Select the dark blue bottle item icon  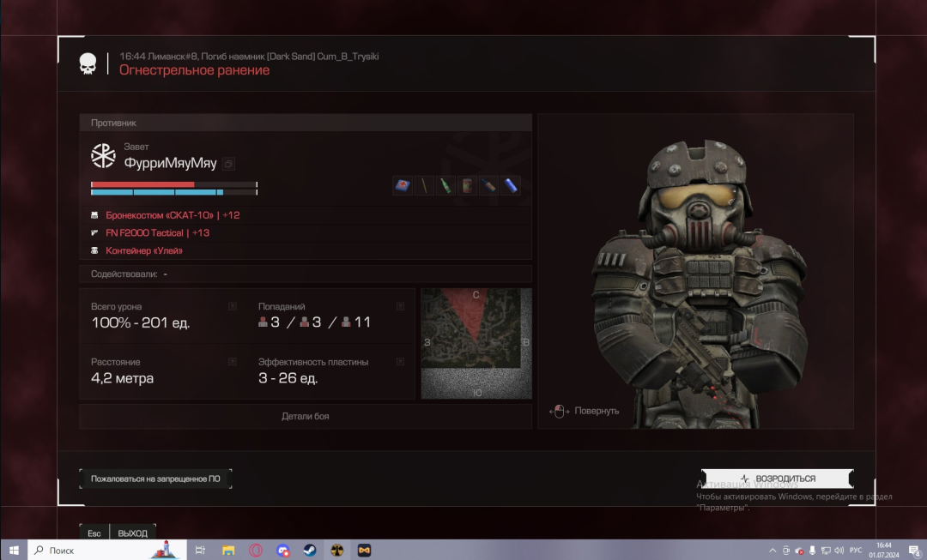coord(489,185)
